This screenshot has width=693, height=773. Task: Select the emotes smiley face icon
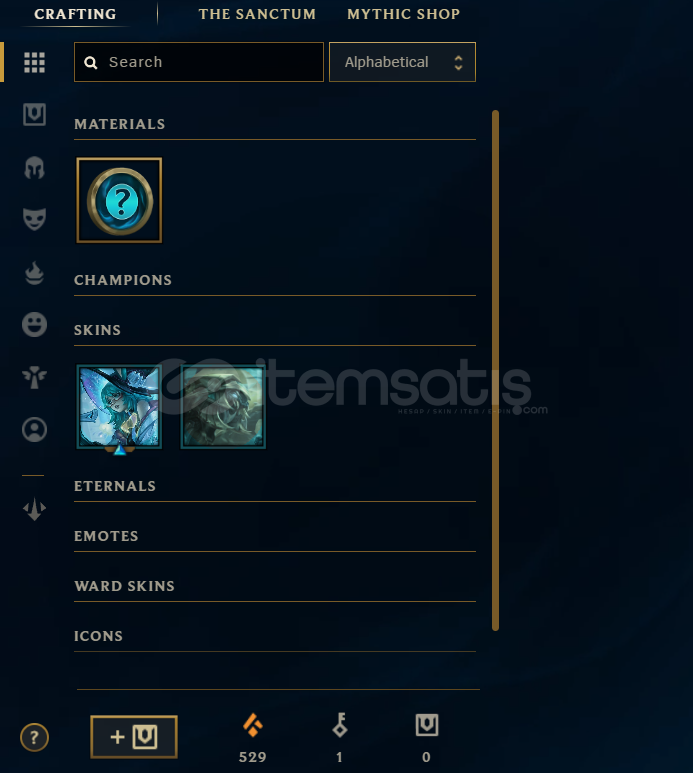click(35, 324)
